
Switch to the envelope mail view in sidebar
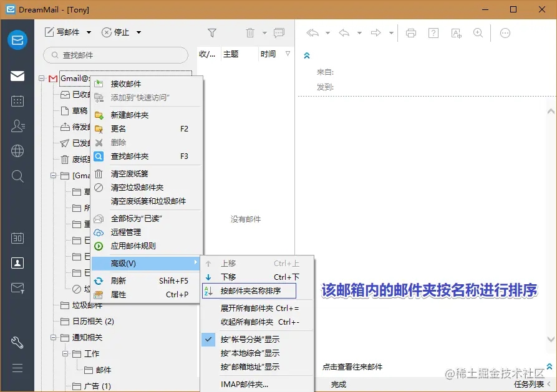17,76
